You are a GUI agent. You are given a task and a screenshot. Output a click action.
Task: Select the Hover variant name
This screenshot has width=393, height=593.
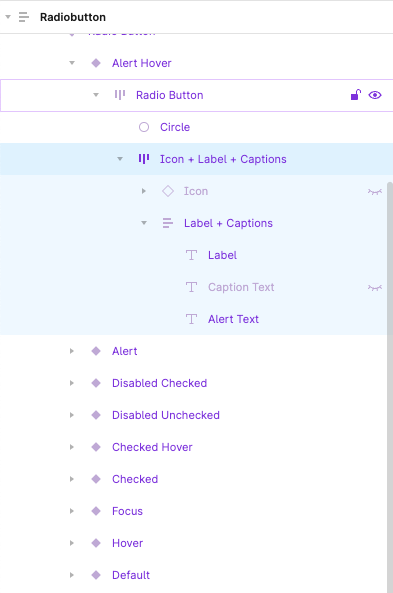pos(127,543)
